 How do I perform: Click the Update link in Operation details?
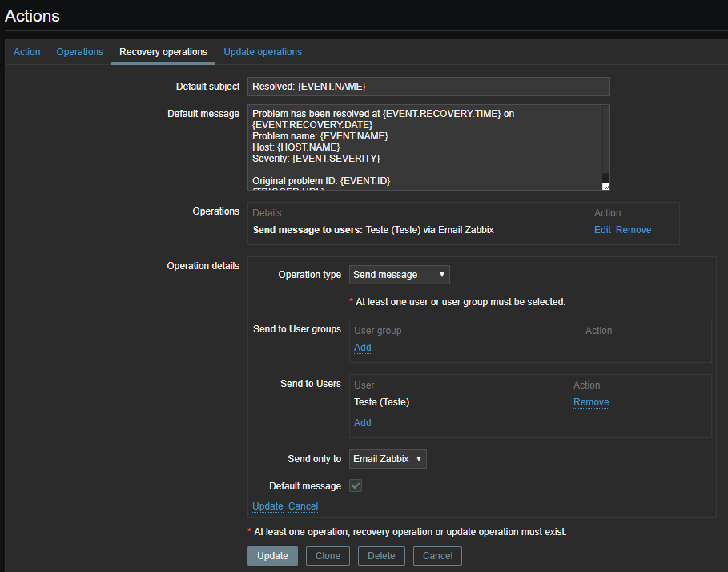point(267,506)
